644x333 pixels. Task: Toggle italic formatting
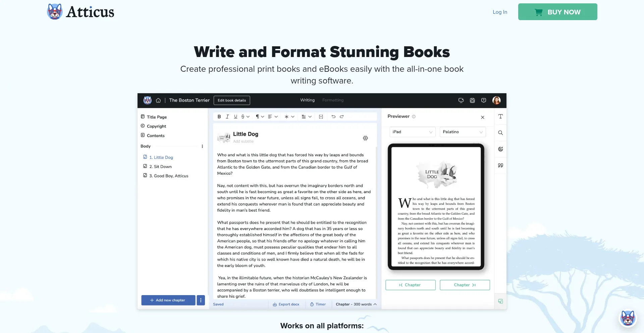pyautogui.click(x=227, y=117)
